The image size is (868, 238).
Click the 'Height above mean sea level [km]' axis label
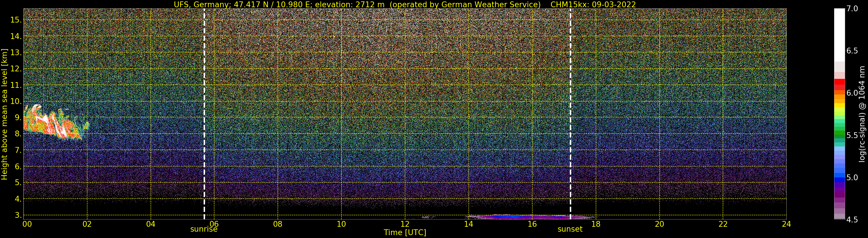tap(4, 114)
